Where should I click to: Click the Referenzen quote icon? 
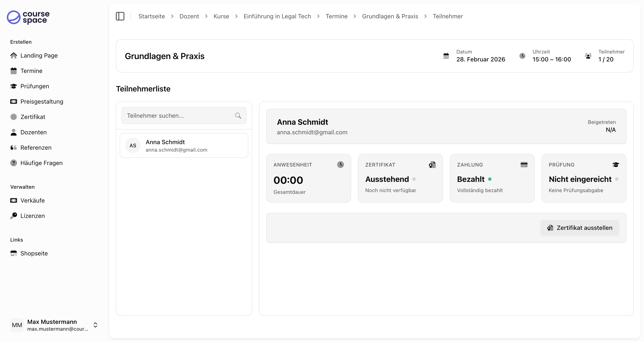tap(13, 148)
